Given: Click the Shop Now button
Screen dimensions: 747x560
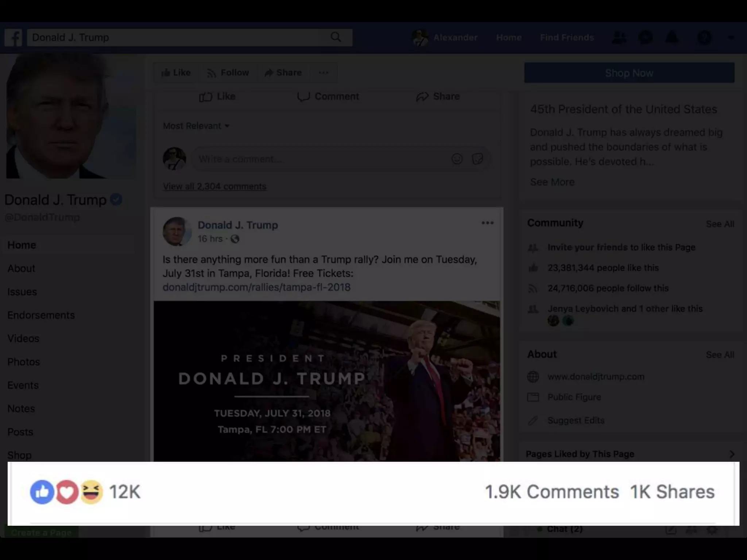Looking at the screenshot, I should (x=629, y=73).
